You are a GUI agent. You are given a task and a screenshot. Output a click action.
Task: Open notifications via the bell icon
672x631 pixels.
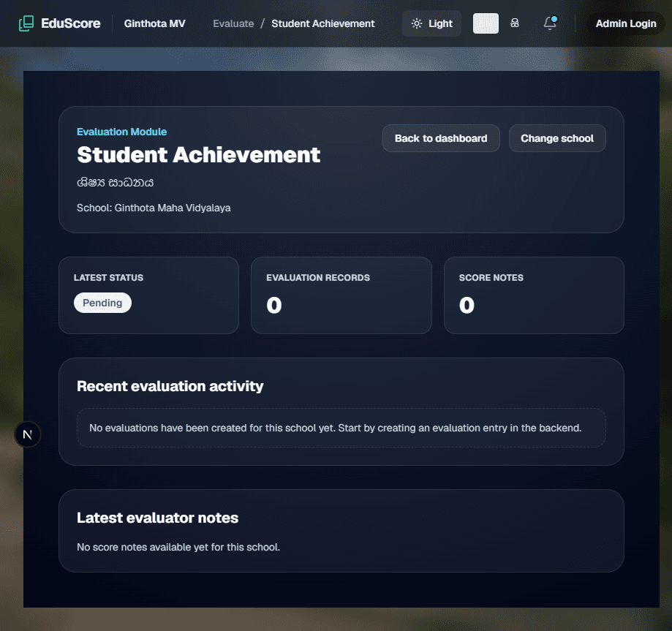pos(550,23)
